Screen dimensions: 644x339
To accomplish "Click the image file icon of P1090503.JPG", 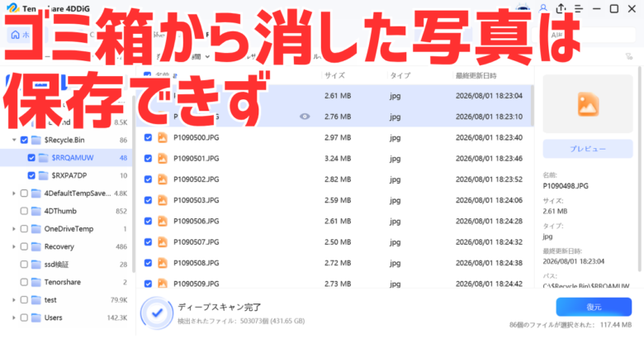I will pyautogui.click(x=163, y=200).
